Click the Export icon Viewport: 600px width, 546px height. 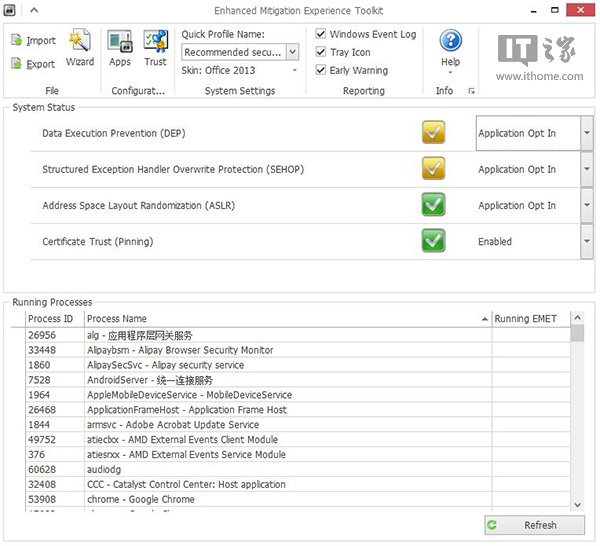(x=16, y=64)
